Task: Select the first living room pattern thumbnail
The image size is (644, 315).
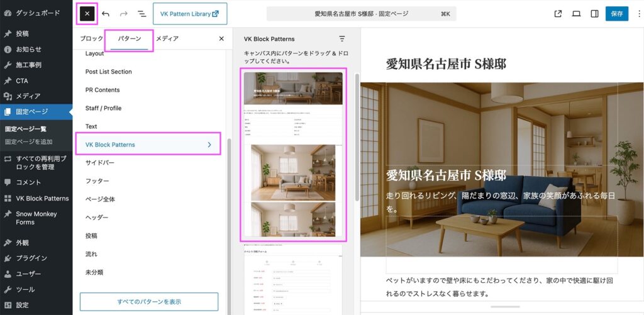Action: pos(293,155)
